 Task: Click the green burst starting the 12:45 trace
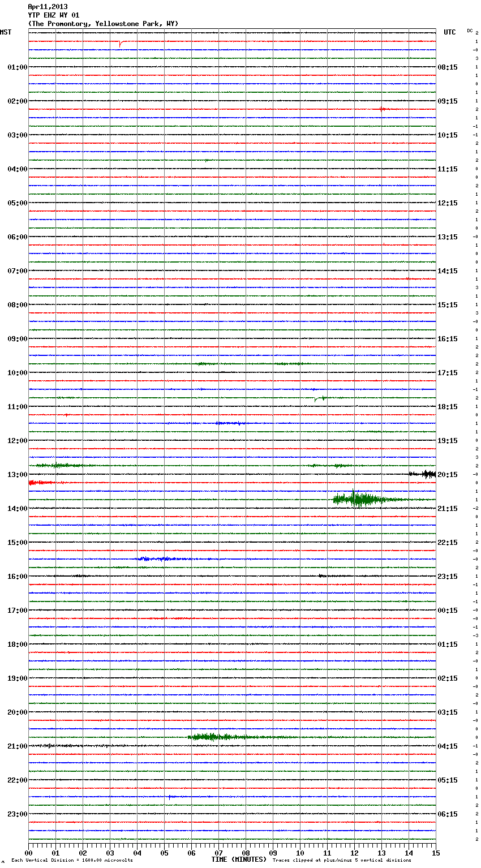pos(59,466)
